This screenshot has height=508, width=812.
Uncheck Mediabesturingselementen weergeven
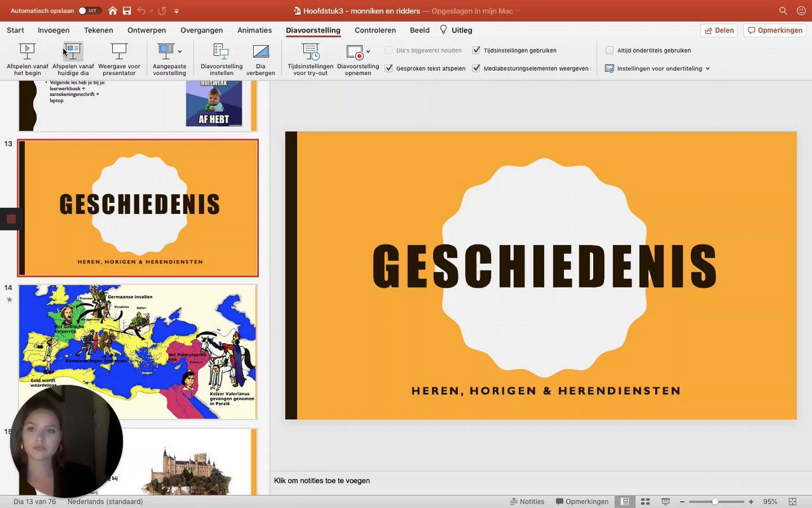click(x=476, y=68)
